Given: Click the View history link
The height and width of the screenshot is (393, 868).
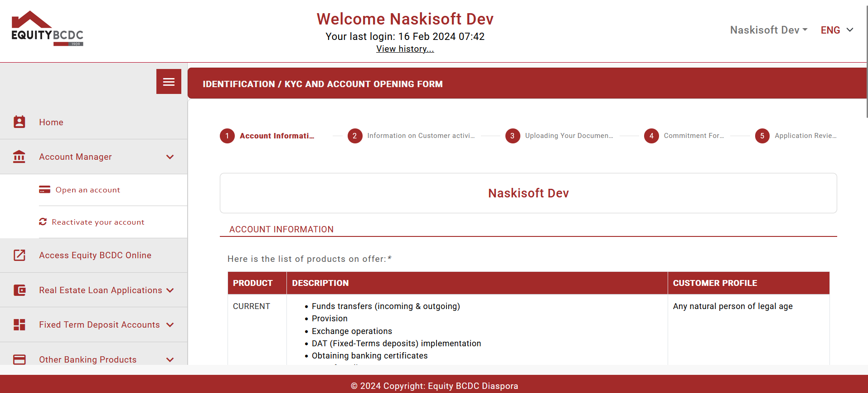Looking at the screenshot, I should (405, 49).
